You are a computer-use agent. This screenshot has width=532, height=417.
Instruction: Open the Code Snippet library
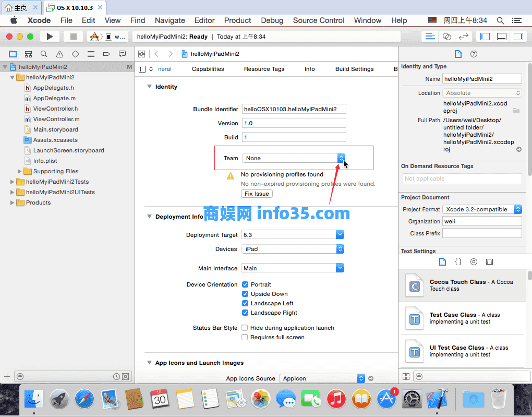pyautogui.click(x=458, y=262)
